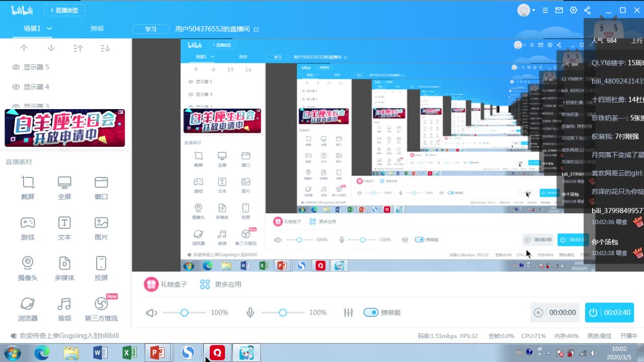Expand the 场景1 scene dropdown

(x=49, y=29)
